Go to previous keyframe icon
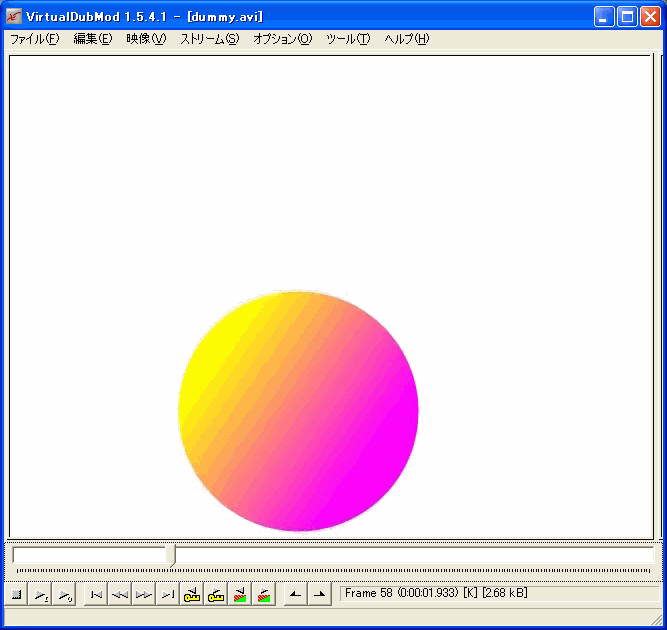Viewport: 667px width, 630px height. [x=192, y=594]
